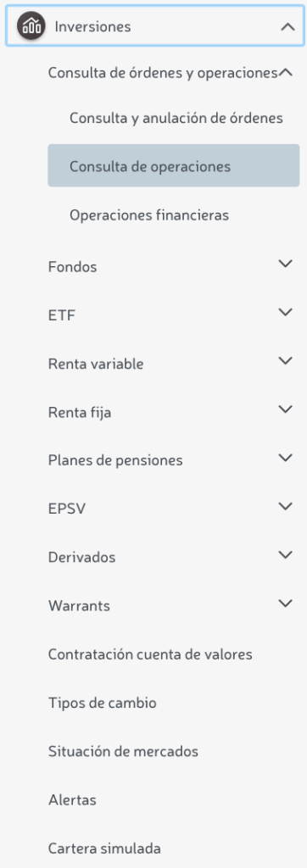Go to Tipos de cambio
The height and width of the screenshot is (868, 307).
pyautogui.click(x=103, y=703)
